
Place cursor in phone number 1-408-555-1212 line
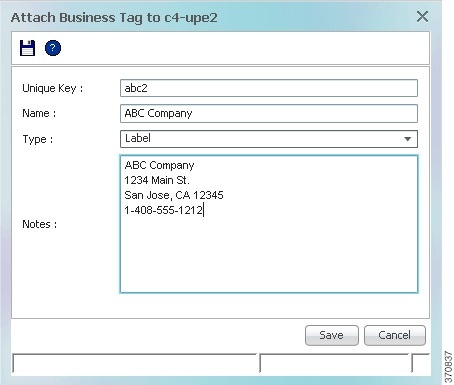tap(163, 210)
